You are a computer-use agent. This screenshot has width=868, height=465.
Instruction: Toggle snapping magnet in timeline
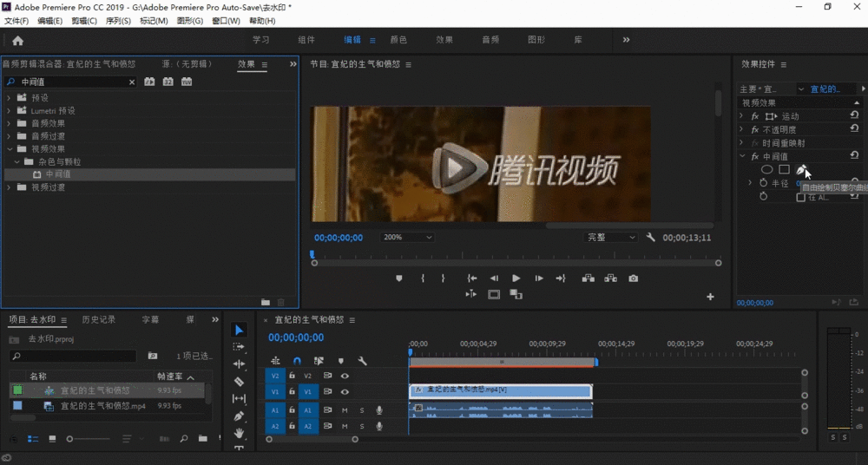297,361
